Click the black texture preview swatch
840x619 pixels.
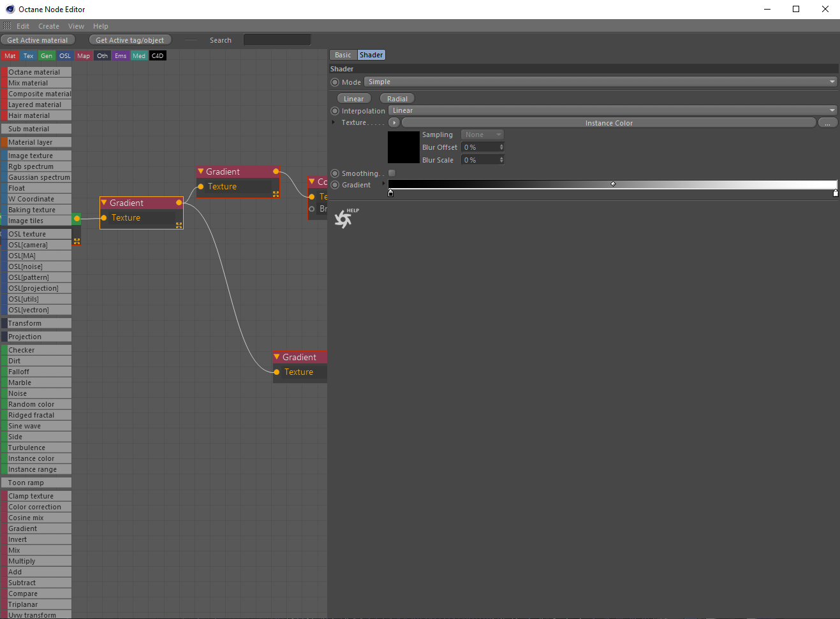tap(404, 147)
